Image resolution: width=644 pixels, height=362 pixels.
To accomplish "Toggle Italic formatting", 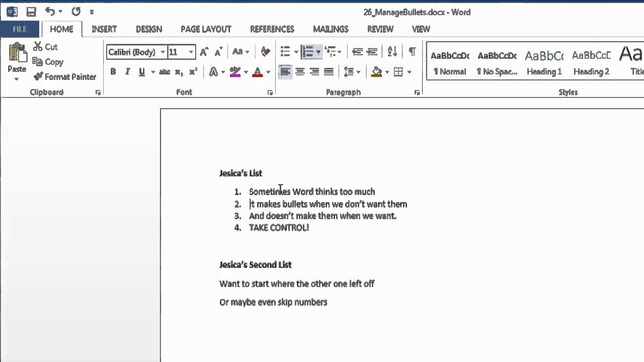I will [x=127, y=72].
